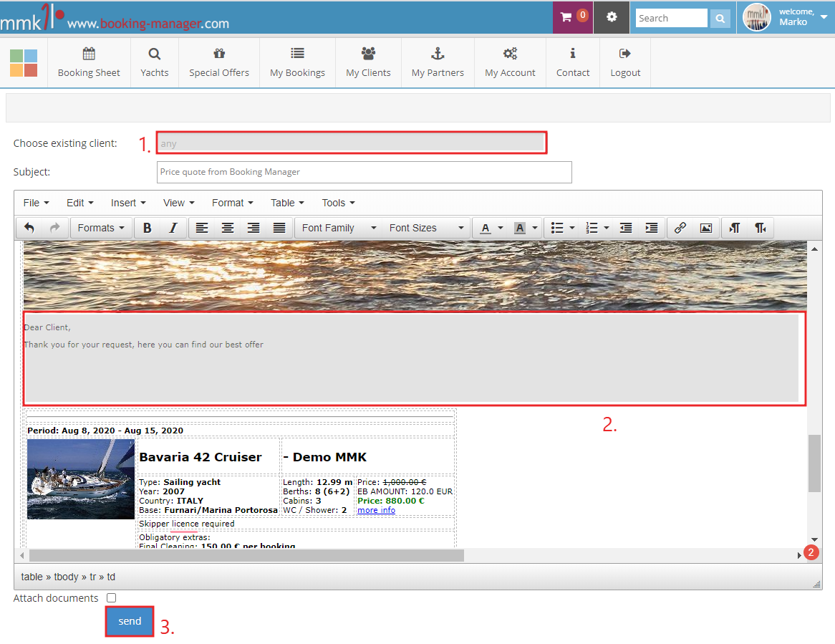
Task: Click tbody in the element path
Action: point(66,577)
